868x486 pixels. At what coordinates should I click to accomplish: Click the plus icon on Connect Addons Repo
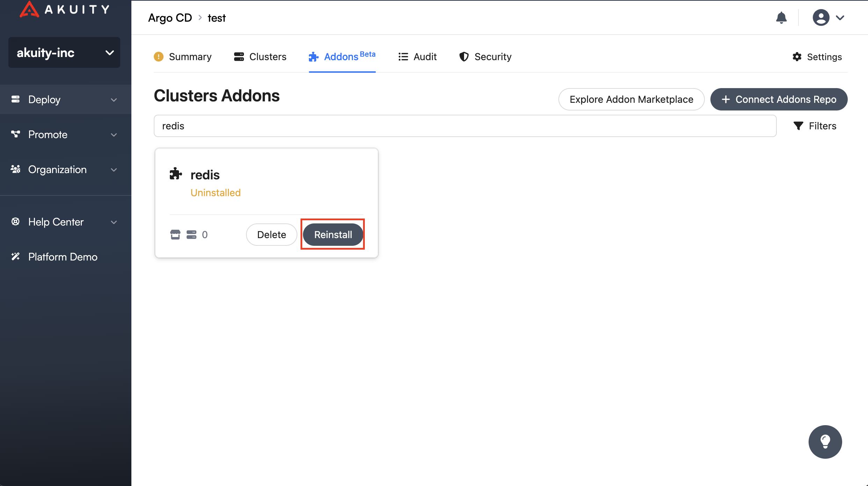tap(725, 99)
